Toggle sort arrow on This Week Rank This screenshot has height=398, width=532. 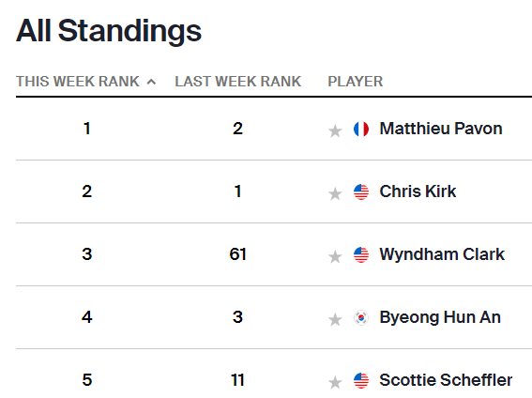click(151, 82)
